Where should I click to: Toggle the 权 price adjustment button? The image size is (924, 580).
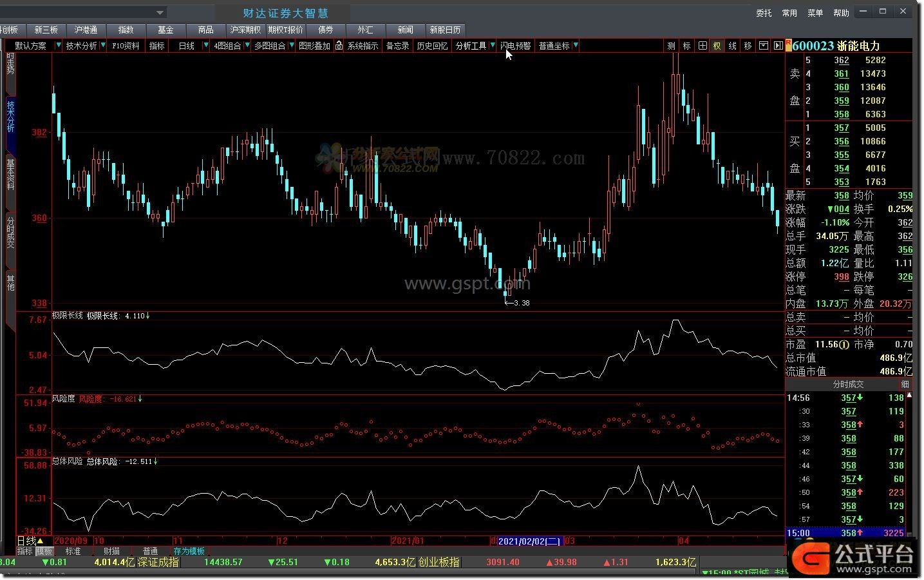[717, 46]
